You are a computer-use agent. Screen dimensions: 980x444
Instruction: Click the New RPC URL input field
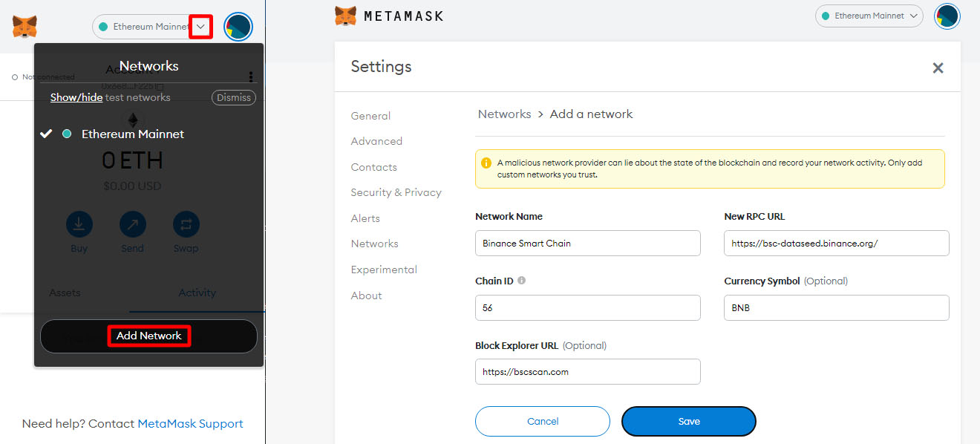click(837, 243)
